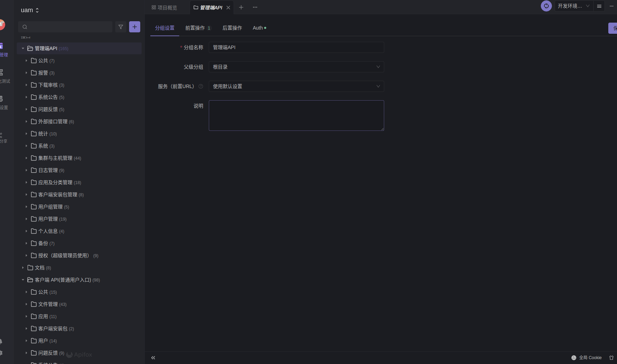This screenshot has width=617, height=364.
Task: Select the 客户端安装包管理 tree item
Action: click(x=79, y=195)
